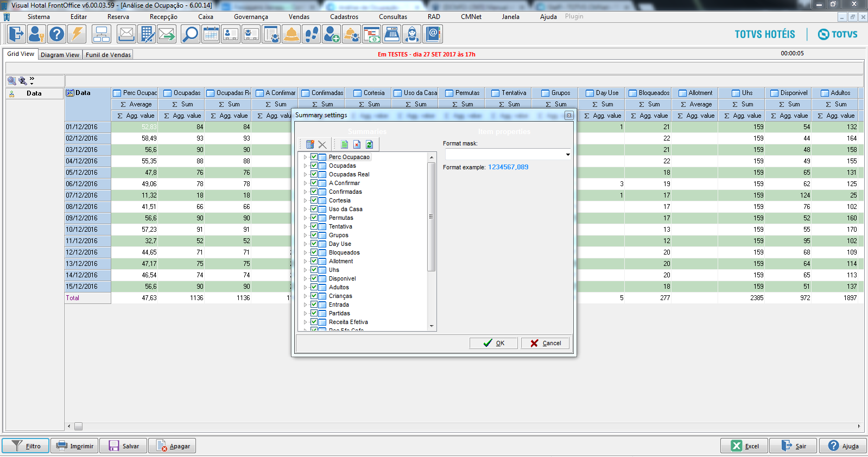Click the housekeeper maid toolbar icon
Image resolution: width=868 pixels, height=457 pixels.
[412, 34]
